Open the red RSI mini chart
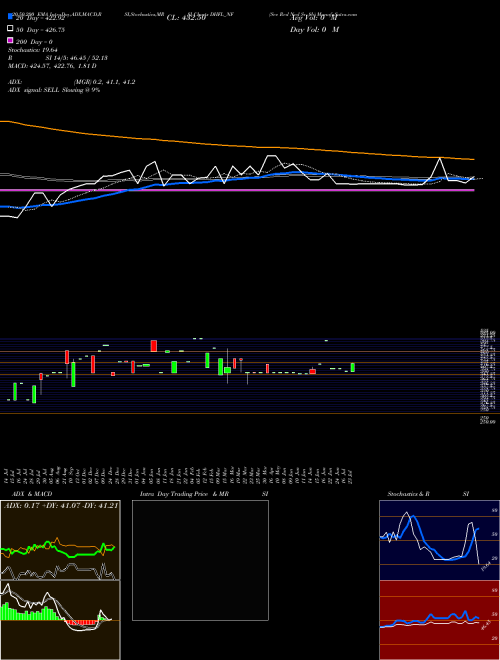Screen dimensions: 500x660 [439, 620]
